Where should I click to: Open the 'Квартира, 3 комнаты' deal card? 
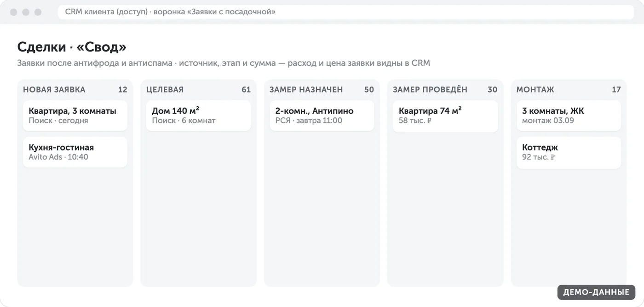pos(75,116)
